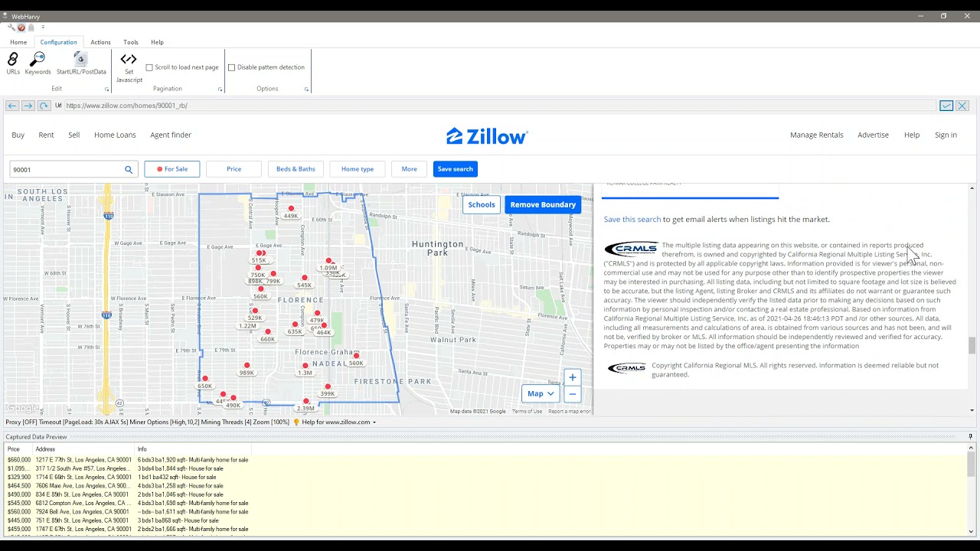Open the Beds & Baths filter
980x551 pixels.
pos(296,169)
